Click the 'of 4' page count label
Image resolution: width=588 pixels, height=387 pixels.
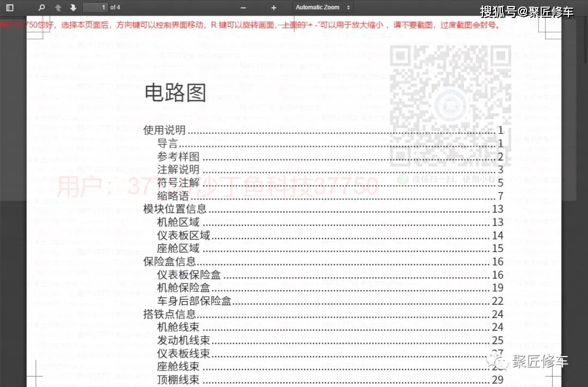pos(115,8)
